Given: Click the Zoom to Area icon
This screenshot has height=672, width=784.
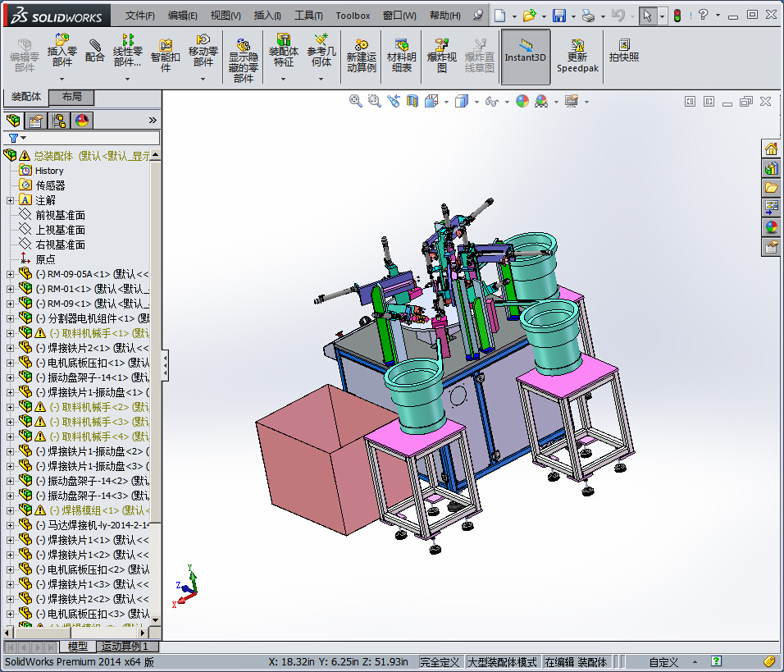Looking at the screenshot, I should point(374,101).
